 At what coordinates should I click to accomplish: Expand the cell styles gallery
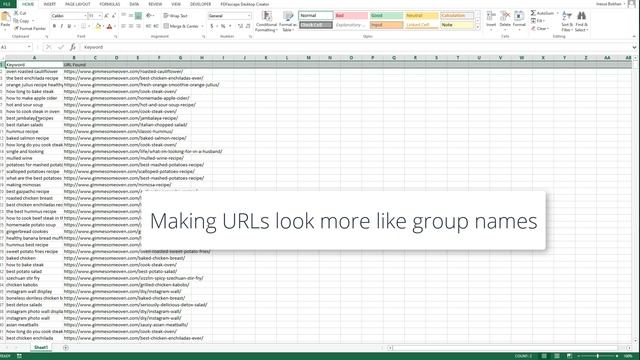coord(478,27)
